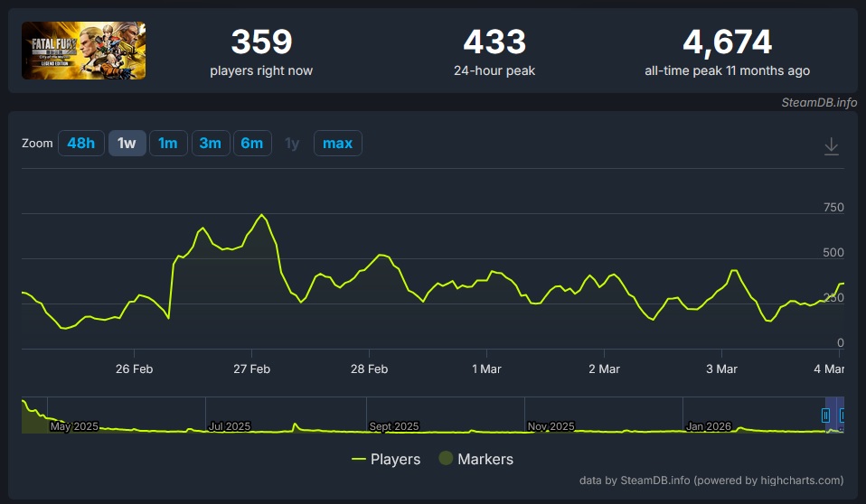
Task: Click the 27 Feb peak on chart
Action: coord(262,215)
